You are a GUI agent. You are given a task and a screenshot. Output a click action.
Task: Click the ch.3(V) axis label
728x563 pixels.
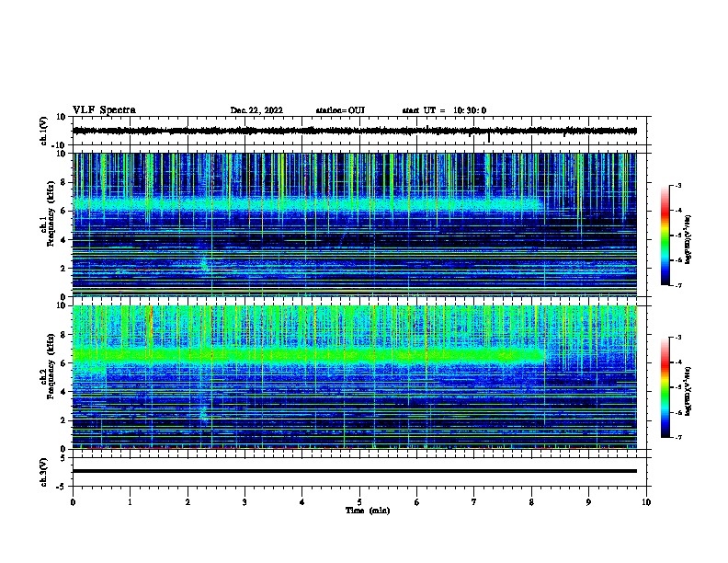[43, 472]
